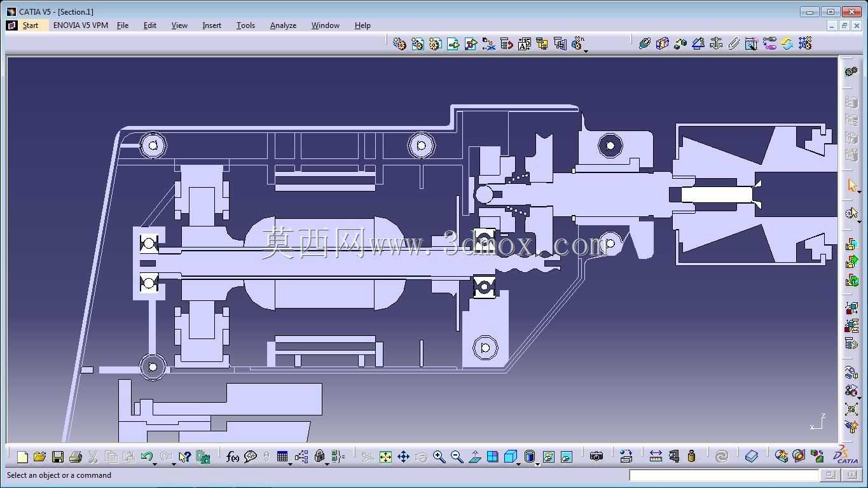868x488 pixels.
Task: Activate the What's This help pointer
Action: [x=184, y=457]
